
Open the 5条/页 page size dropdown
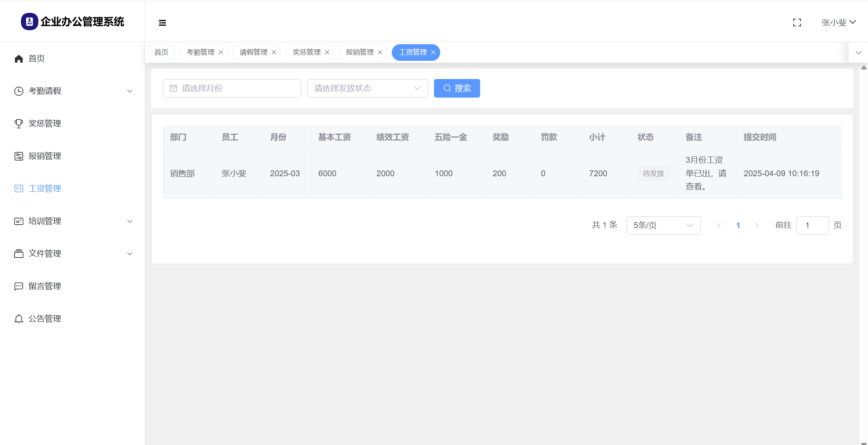(663, 225)
